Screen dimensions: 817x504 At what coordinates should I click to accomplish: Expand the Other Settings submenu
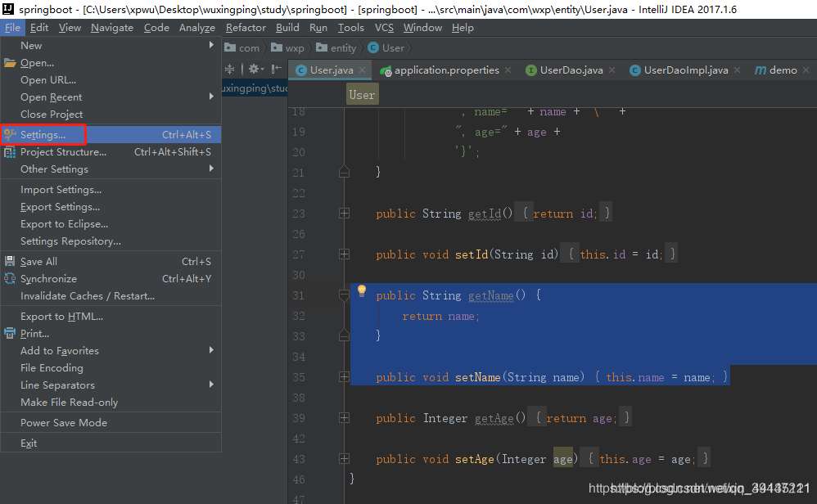coord(111,169)
